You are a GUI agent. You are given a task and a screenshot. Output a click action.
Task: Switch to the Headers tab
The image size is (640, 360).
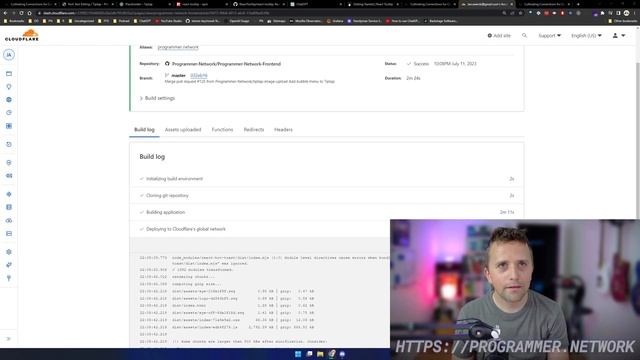[283, 130]
